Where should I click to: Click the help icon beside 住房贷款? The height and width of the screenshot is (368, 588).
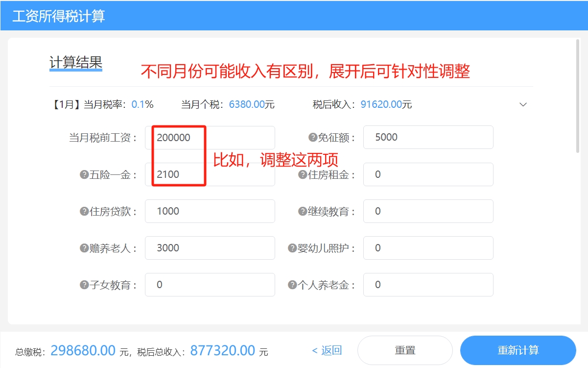84,211
